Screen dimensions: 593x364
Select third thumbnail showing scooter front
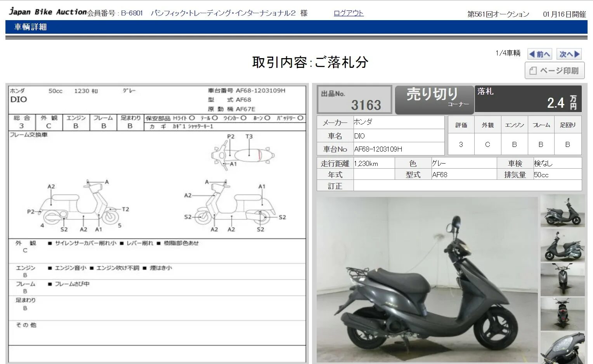point(562,279)
